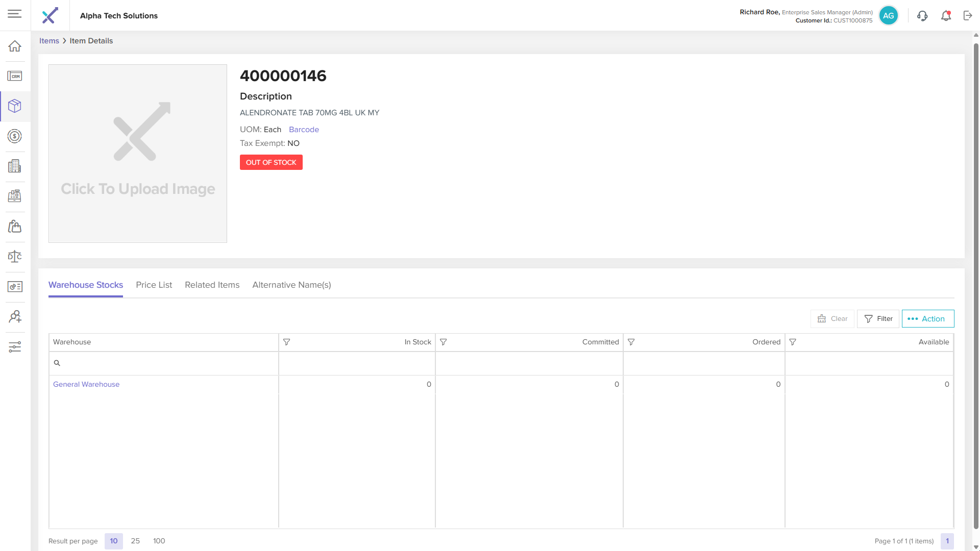Screen dimensions: 980x551
Task: Open the balance scale sidebar icon
Action: (x=15, y=257)
